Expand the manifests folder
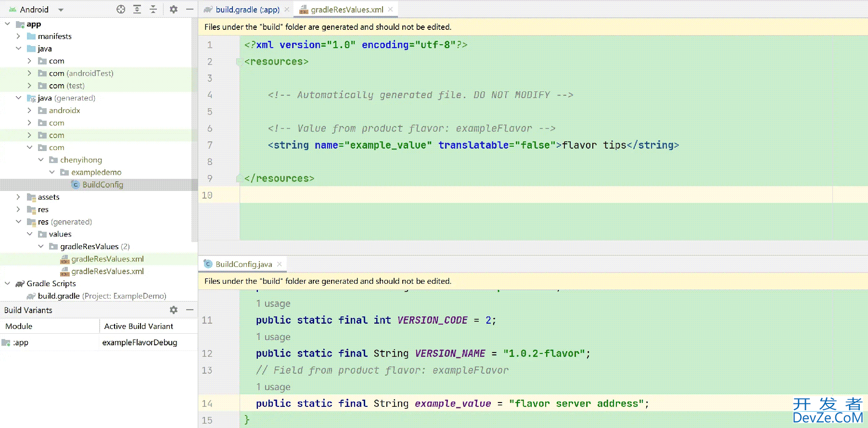This screenshot has height=428, width=868. [x=18, y=36]
